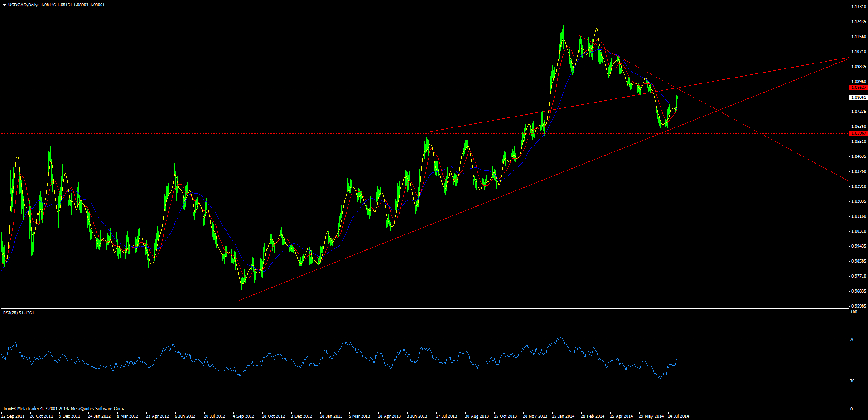Click the highlighted red bid price tag on right axis
The image size is (868, 420).
(x=860, y=86)
